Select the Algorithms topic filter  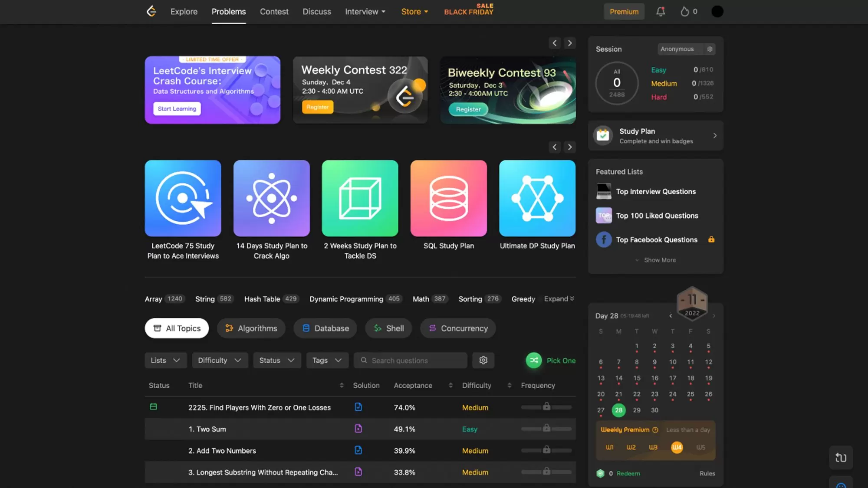tap(251, 328)
